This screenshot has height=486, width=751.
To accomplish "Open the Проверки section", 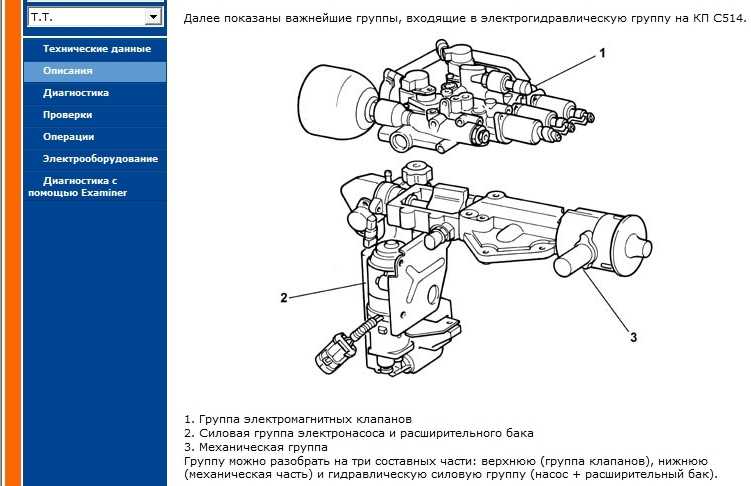I will pos(67,115).
